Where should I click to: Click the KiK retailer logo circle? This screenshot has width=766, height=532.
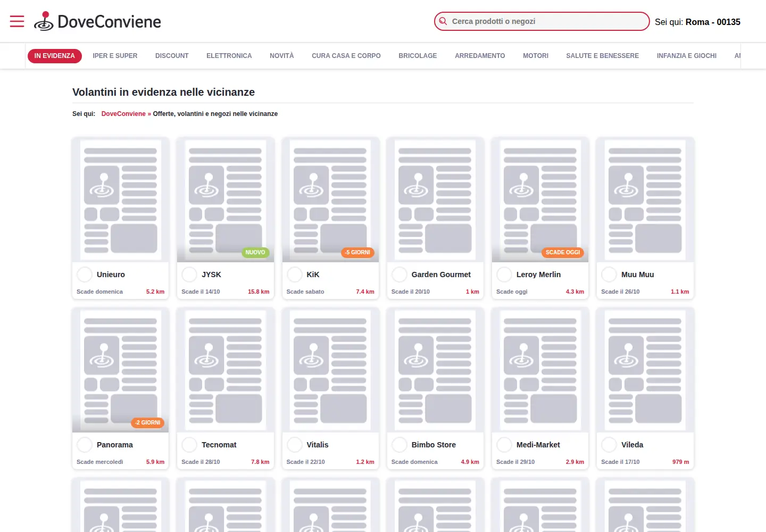coord(295,275)
